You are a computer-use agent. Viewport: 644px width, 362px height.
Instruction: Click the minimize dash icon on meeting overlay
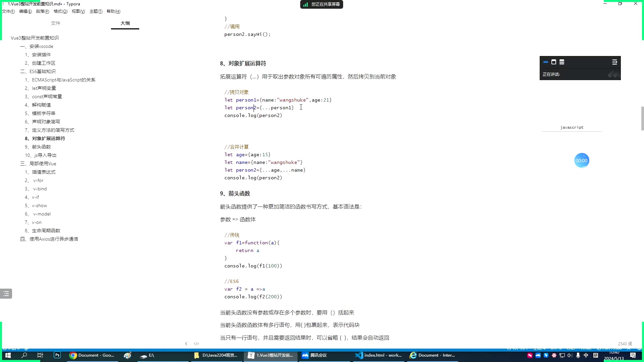545,62
